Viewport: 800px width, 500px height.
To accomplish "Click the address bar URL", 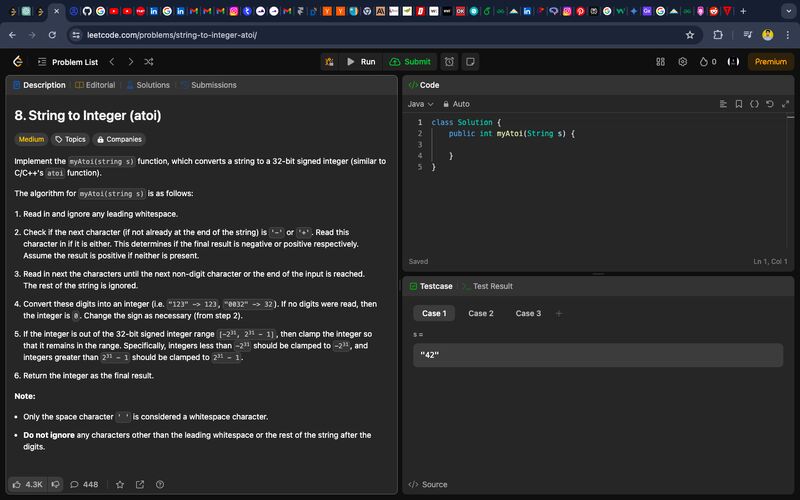I will click(172, 35).
